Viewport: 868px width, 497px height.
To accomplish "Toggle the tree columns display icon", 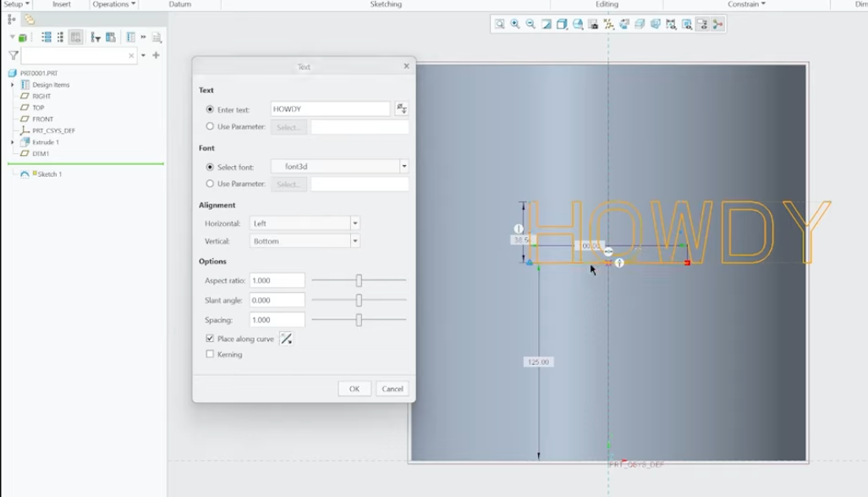I will point(75,37).
